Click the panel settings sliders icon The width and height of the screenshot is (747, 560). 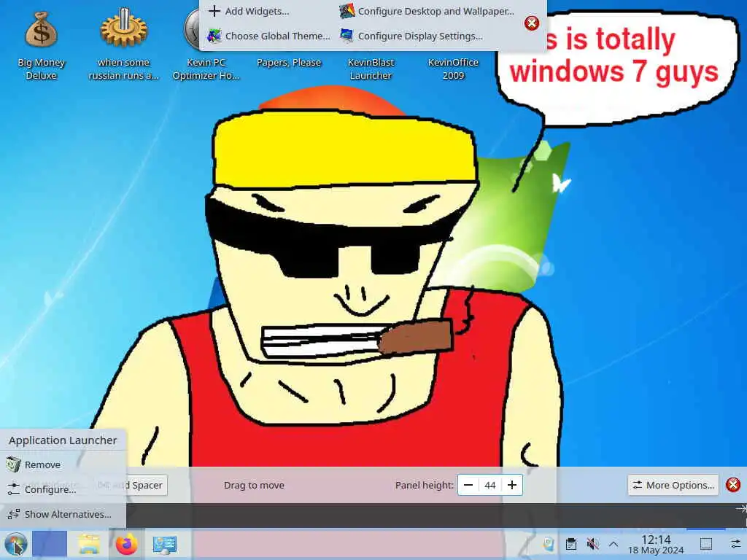pos(736,544)
